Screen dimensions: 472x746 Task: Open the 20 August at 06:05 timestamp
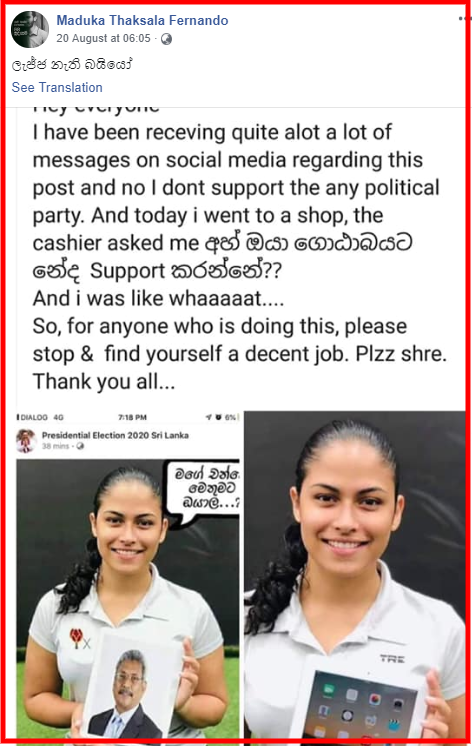pos(103,39)
